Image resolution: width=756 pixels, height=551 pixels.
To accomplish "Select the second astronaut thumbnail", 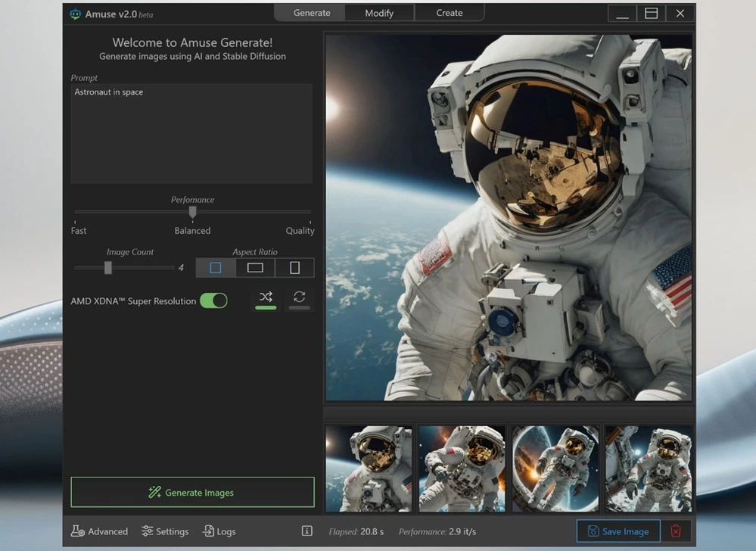I will (462, 468).
